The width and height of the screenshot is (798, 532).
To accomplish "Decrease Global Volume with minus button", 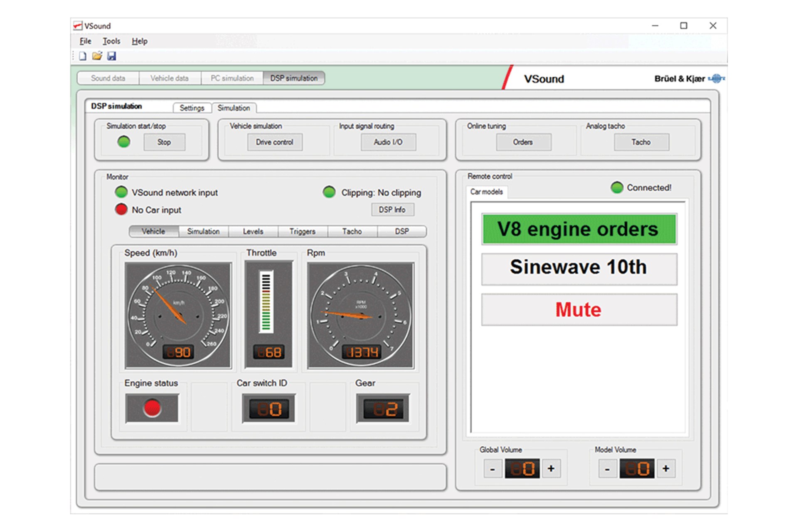I will click(493, 469).
